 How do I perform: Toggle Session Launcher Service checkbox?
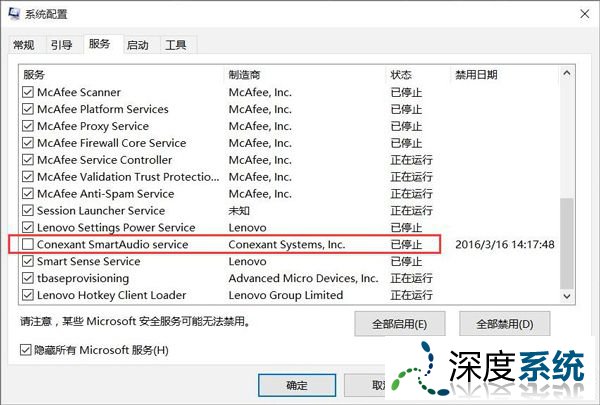coord(28,211)
